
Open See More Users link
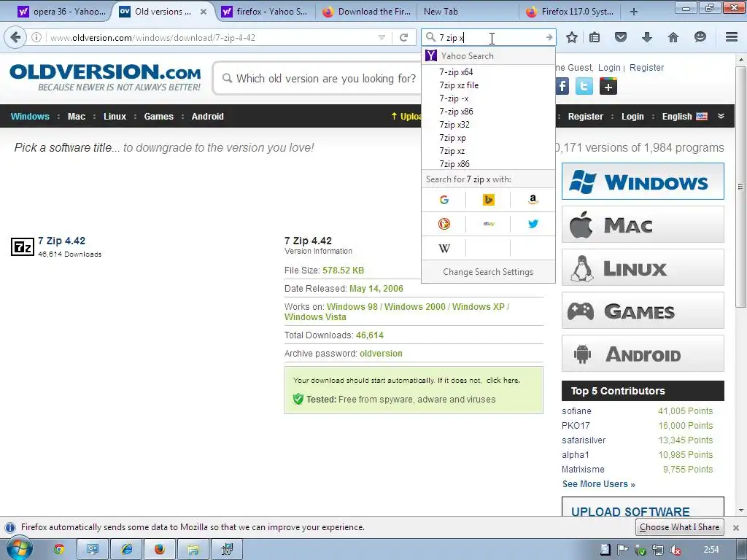tap(598, 484)
